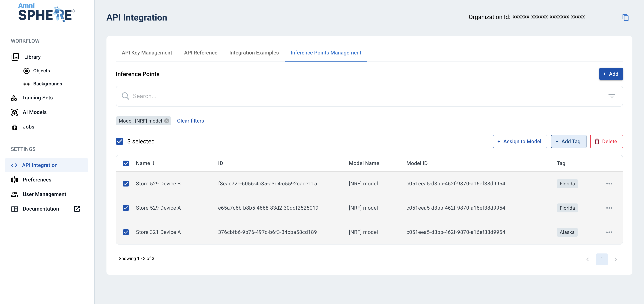
Task: Go to AI Models in the sidebar
Action: click(35, 112)
